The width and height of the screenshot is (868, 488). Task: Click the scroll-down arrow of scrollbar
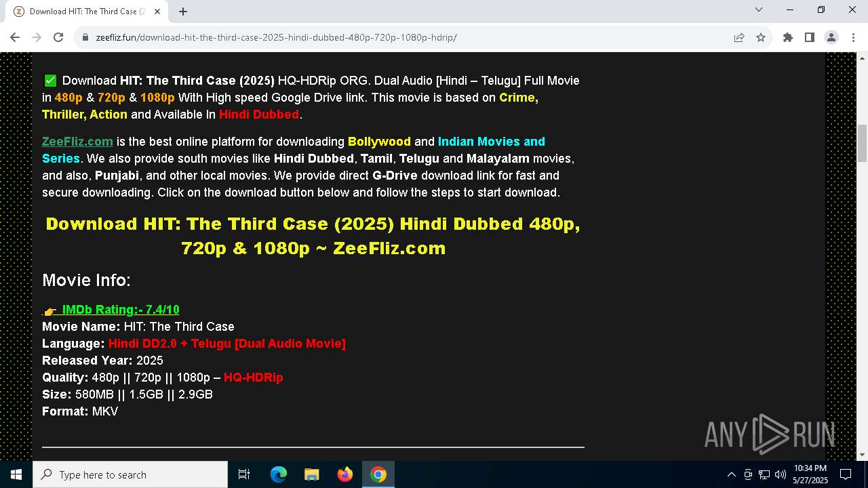coord(862,455)
